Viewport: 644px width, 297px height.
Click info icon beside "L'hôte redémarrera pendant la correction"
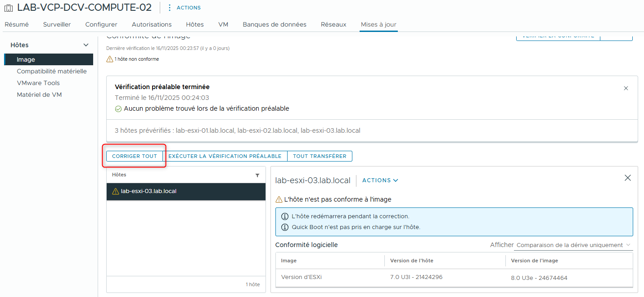[x=284, y=216]
